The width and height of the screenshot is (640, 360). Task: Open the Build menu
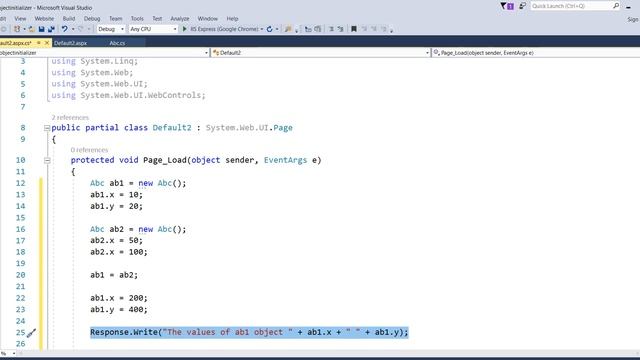[x=69, y=19]
